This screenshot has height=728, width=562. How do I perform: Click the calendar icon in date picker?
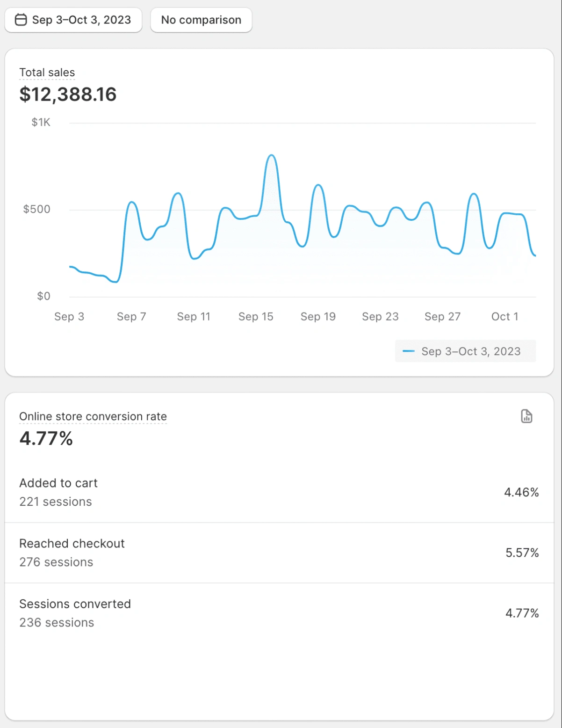click(21, 20)
